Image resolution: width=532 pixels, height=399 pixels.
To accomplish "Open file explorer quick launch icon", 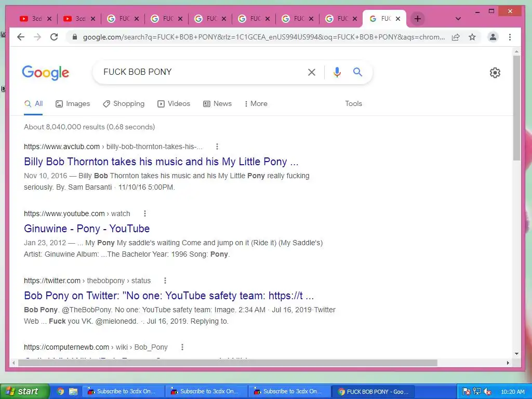I will click(73, 391).
